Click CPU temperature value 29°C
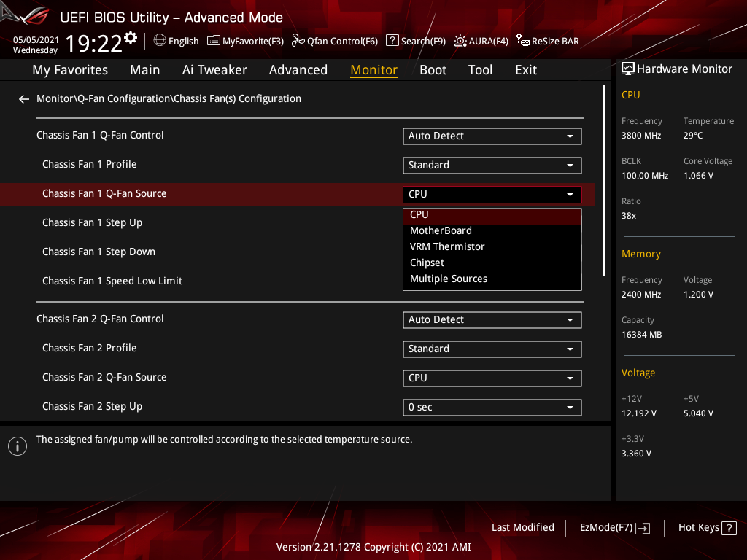The image size is (747, 560). click(x=693, y=136)
